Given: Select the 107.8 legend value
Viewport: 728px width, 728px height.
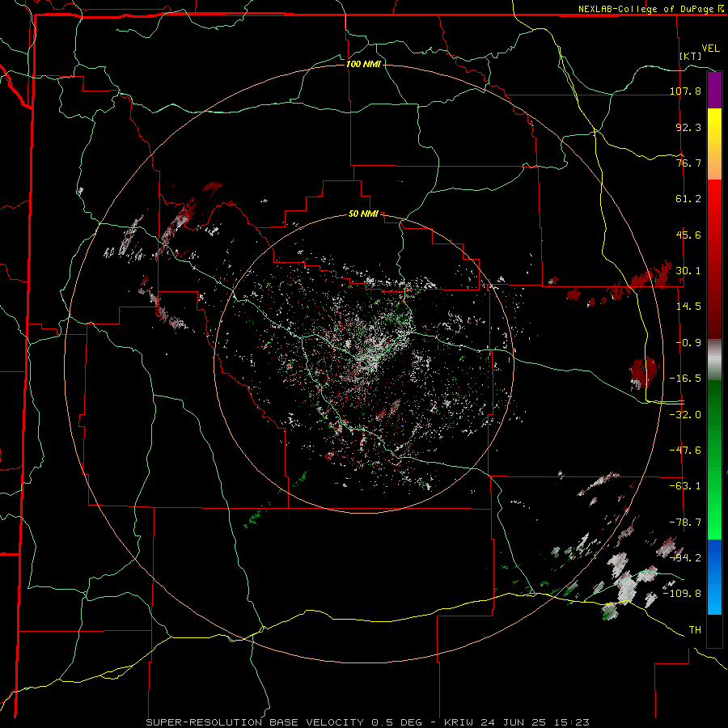Looking at the screenshot, I should pos(685,91).
